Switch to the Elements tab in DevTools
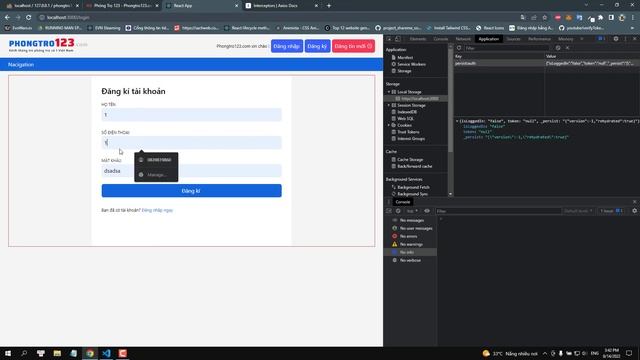Image resolution: width=640 pixels, height=360 pixels. [x=418, y=39]
